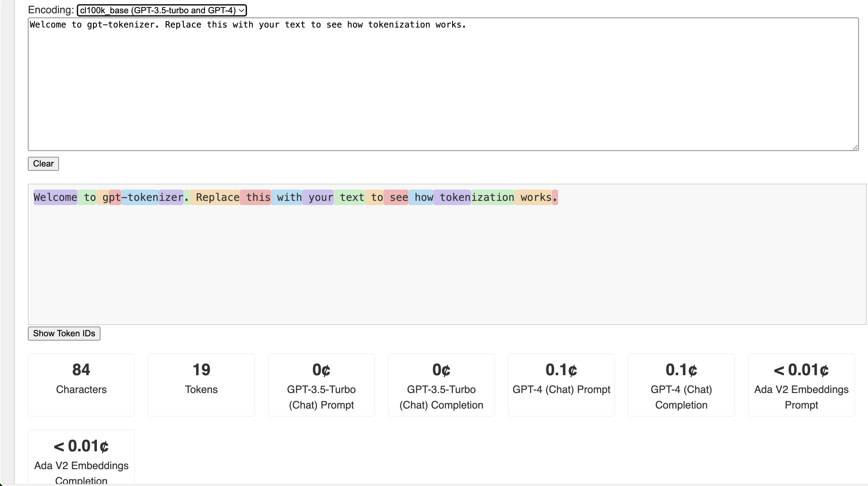Click the Ada V2 Embeddings Prompt card
This screenshot has height=486, width=868.
tap(801, 385)
